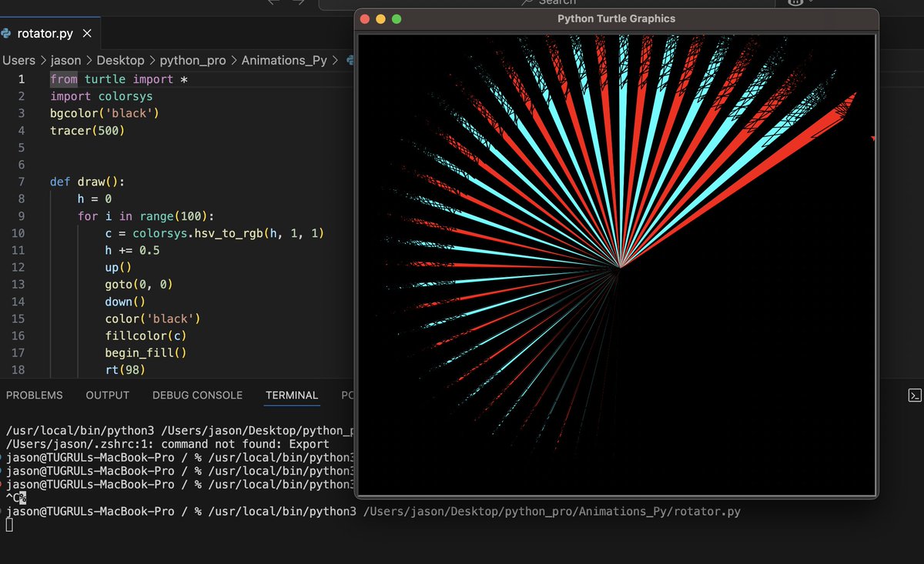The height and width of the screenshot is (564, 924).
Task: Click the code line 'import colorsys'
Action: [102, 96]
